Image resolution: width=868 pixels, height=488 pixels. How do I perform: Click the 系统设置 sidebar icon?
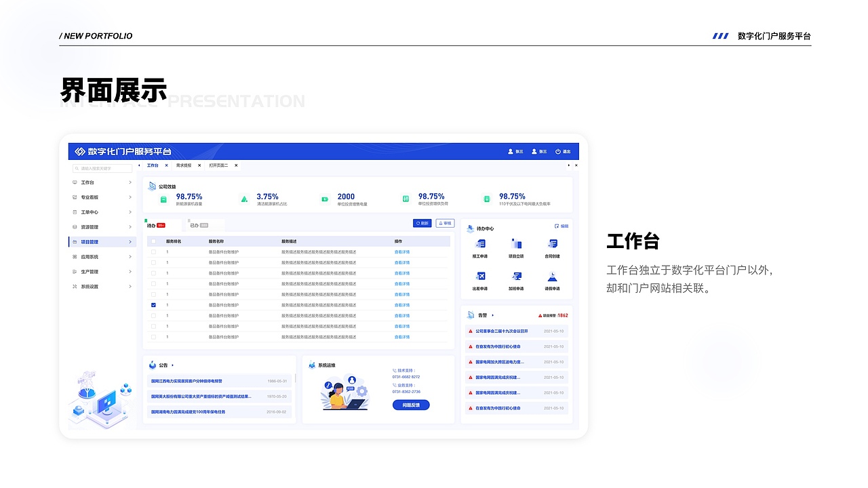tap(75, 287)
